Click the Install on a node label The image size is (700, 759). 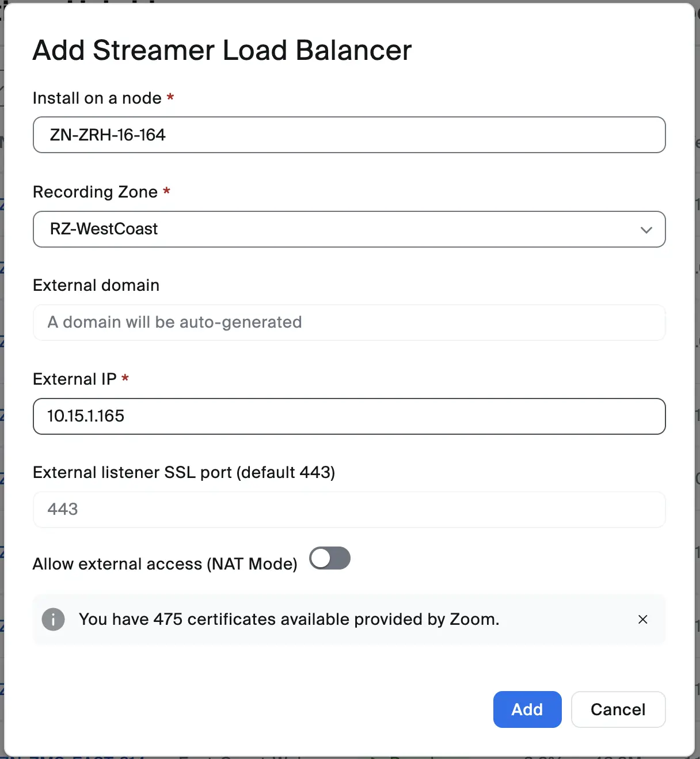point(97,98)
